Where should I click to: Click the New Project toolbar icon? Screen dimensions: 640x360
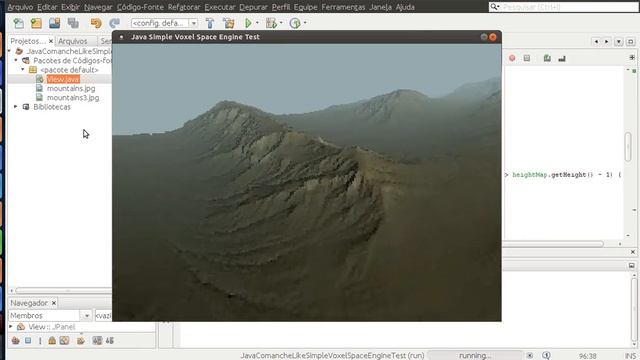(x=36, y=23)
